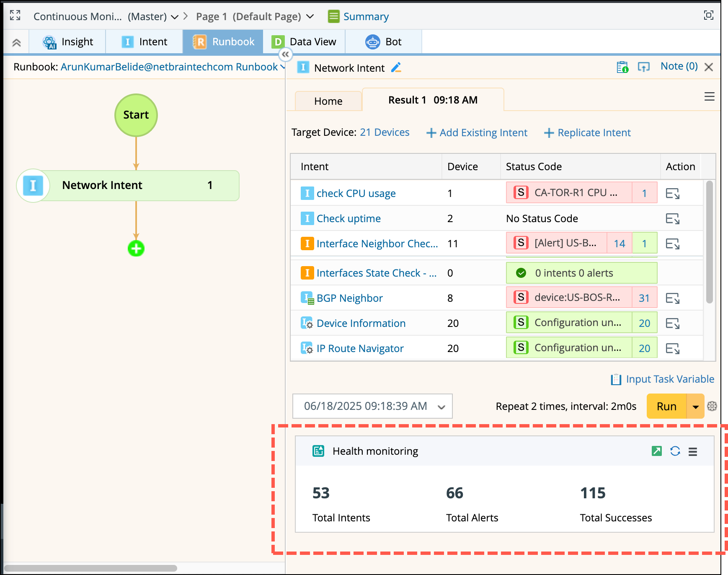Click the 66 Total Alerts value
The height and width of the screenshot is (575, 728).
(x=454, y=493)
